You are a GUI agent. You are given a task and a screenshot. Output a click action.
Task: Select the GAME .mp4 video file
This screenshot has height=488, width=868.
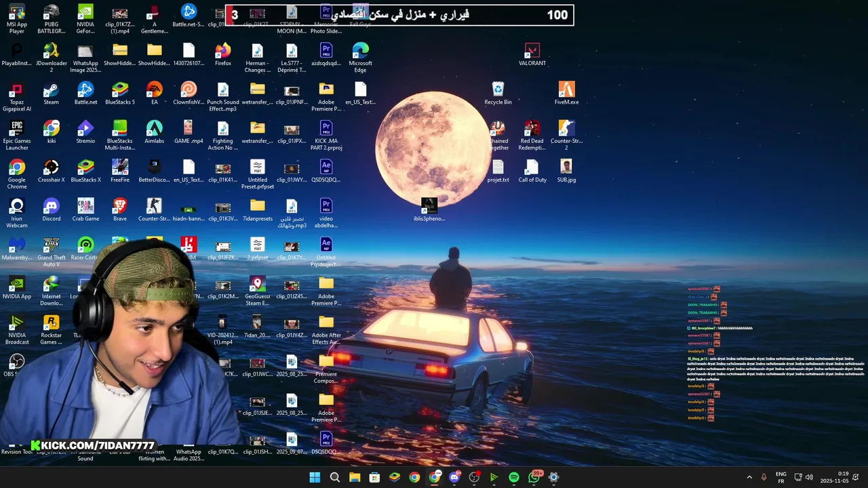point(189,132)
